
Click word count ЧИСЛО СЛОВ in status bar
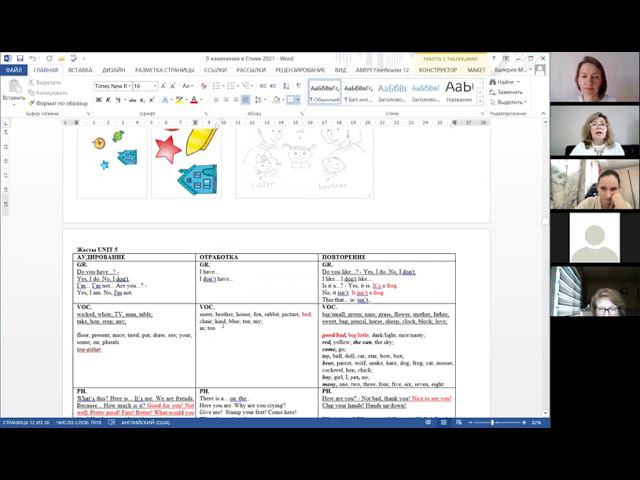tap(78, 422)
